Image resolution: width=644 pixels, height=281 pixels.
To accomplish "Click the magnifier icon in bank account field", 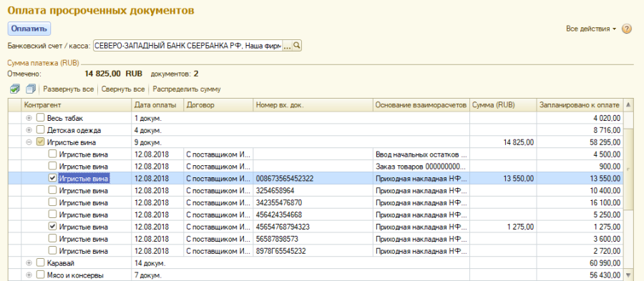I will pos(297,46).
